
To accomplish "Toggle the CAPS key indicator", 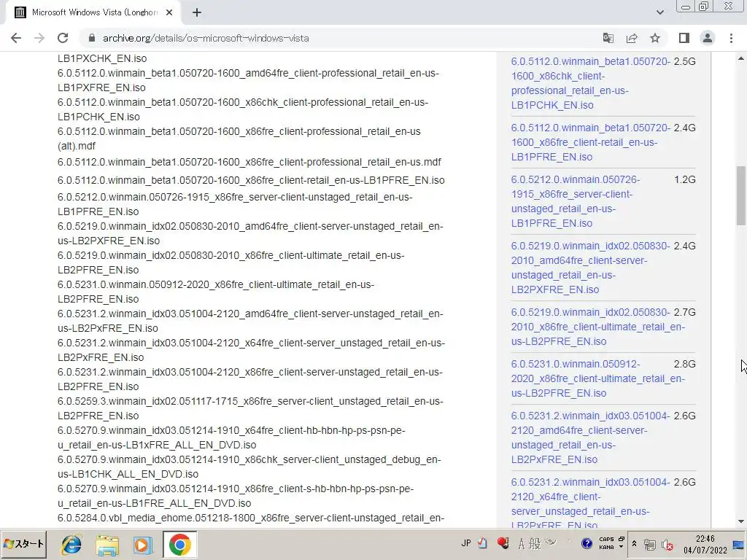I will pyautogui.click(x=606, y=540).
